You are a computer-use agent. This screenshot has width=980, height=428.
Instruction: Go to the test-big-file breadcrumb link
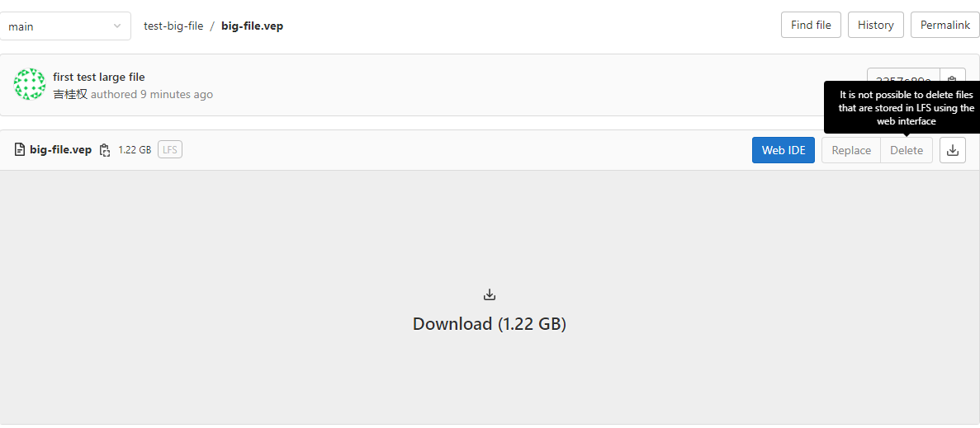173,26
